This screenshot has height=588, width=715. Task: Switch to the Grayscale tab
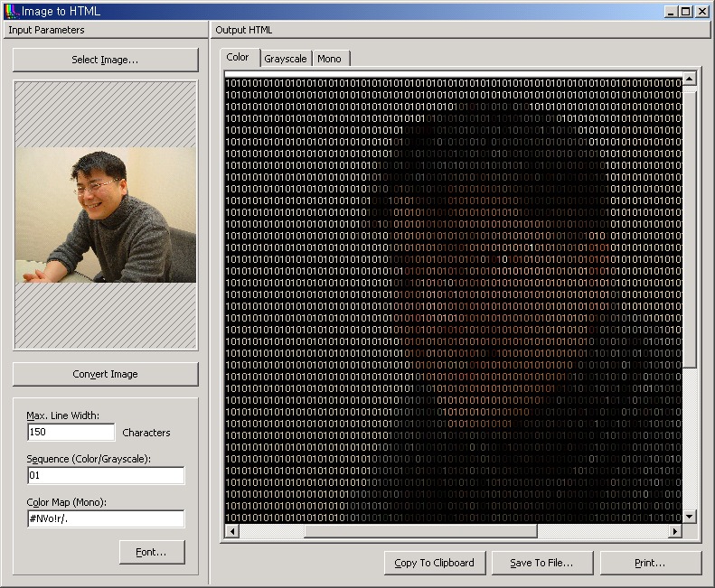click(x=286, y=59)
